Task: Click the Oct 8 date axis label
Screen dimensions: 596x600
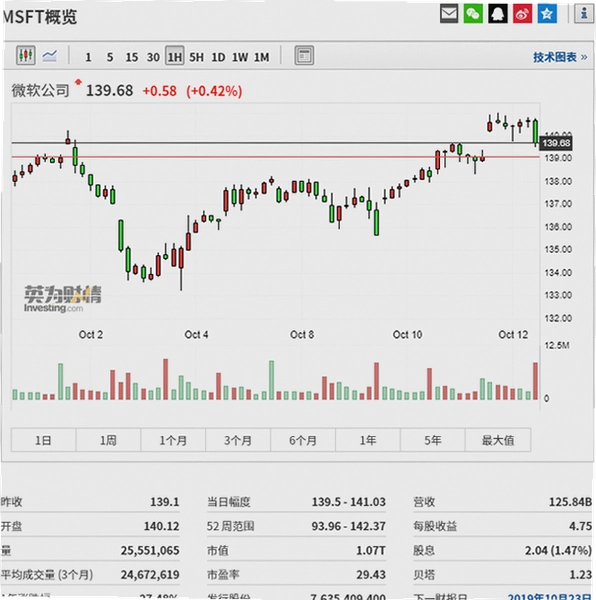Action: coord(302,334)
